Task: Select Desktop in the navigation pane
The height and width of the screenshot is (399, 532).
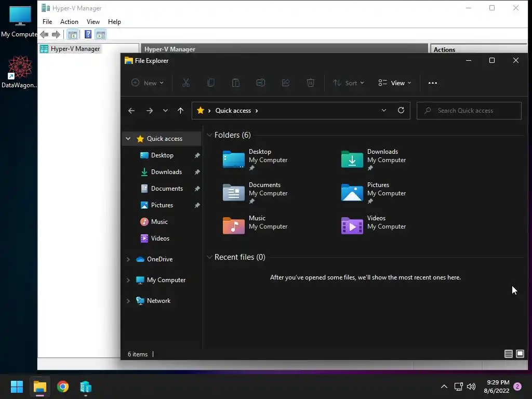Action: tap(162, 155)
